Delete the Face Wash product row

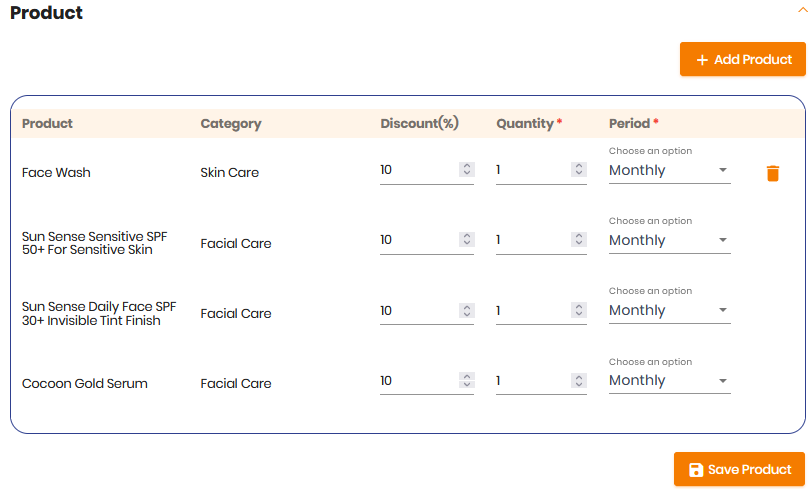click(772, 173)
